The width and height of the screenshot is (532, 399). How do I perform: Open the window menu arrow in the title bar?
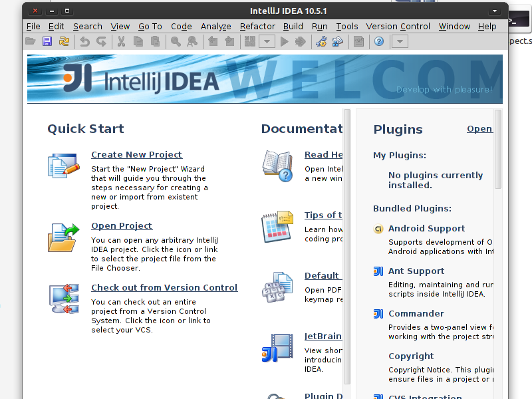click(x=494, y=11)
